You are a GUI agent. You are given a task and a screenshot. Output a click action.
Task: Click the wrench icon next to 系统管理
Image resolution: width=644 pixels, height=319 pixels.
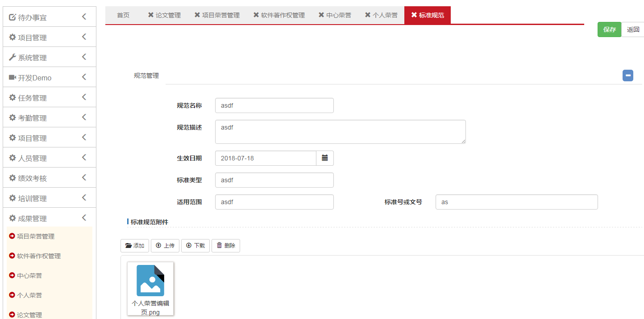(12, 58)
